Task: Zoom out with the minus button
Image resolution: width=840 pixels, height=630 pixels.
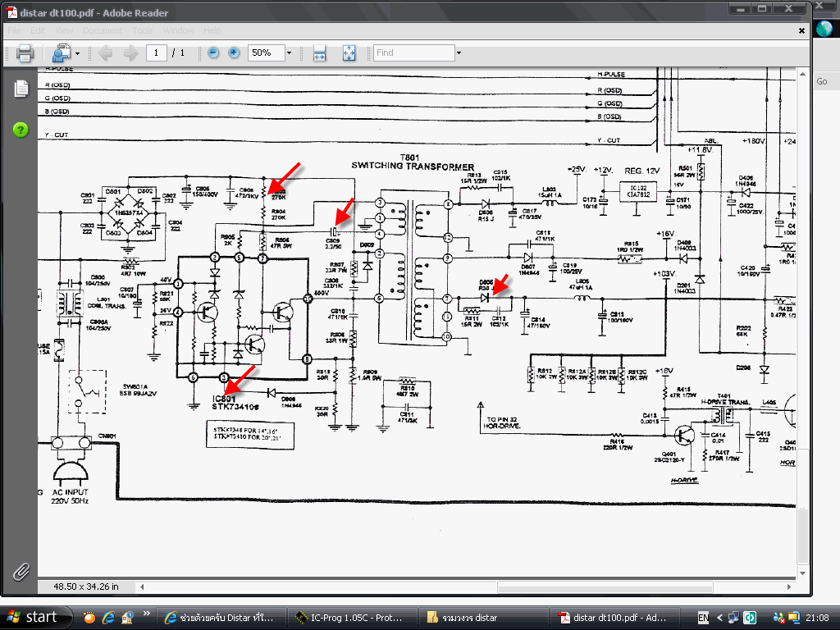Action: (x=213, y=52)
